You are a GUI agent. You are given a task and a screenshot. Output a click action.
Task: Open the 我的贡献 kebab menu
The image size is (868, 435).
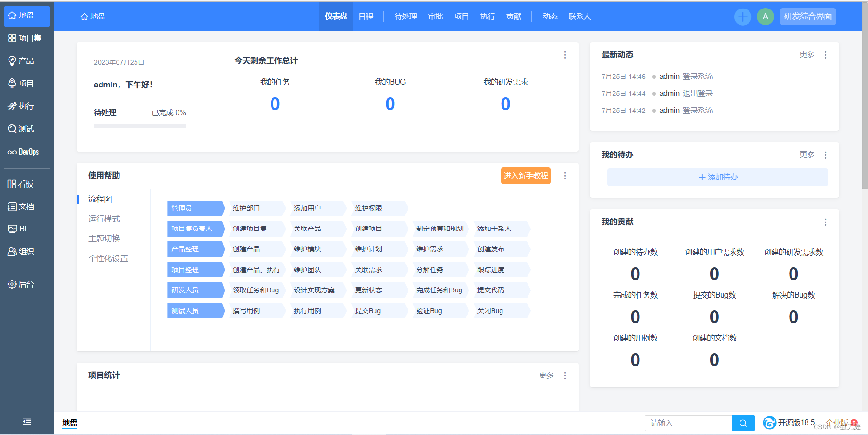click(825, 222)
